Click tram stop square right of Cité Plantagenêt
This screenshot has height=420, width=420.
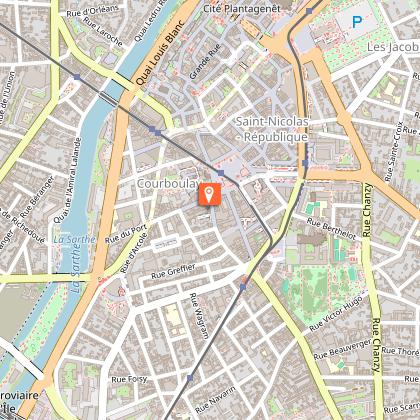(x=309, y=11)
